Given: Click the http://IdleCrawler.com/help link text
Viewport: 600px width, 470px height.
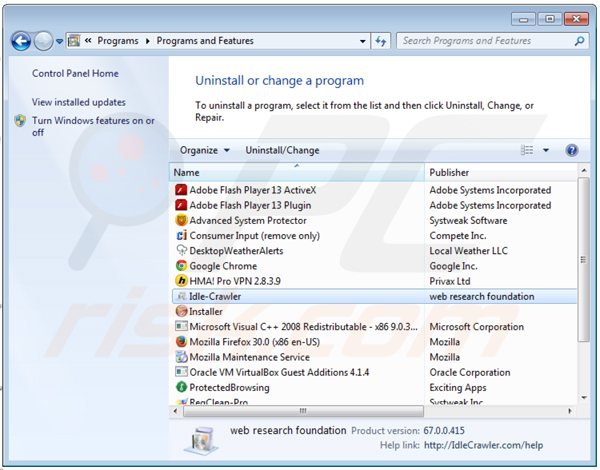Looking at the screenshot, I should tap(483, 445).
